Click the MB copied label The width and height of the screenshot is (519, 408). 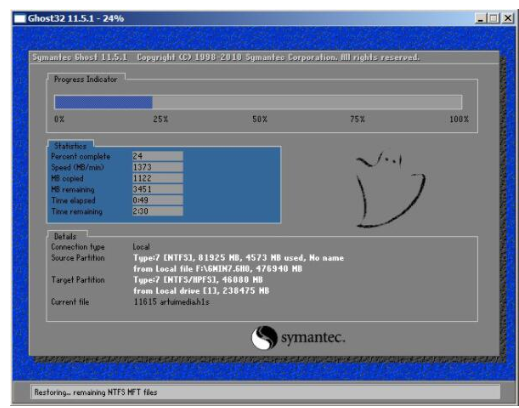pos(67,178)
